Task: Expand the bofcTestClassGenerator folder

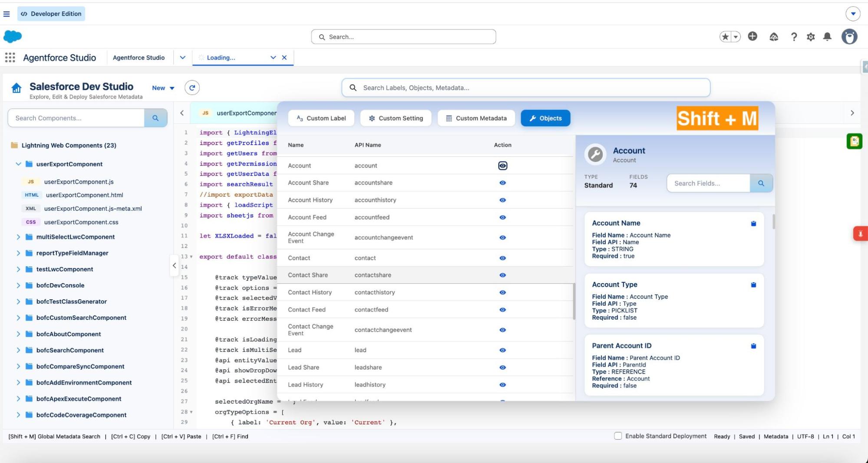Action: 18,301
